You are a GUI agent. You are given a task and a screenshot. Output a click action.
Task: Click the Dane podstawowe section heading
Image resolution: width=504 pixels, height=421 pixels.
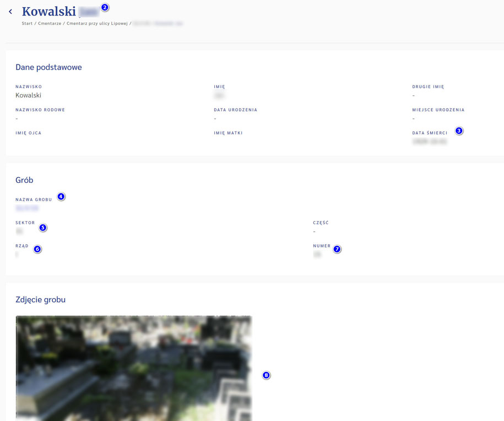coord(48,67)
